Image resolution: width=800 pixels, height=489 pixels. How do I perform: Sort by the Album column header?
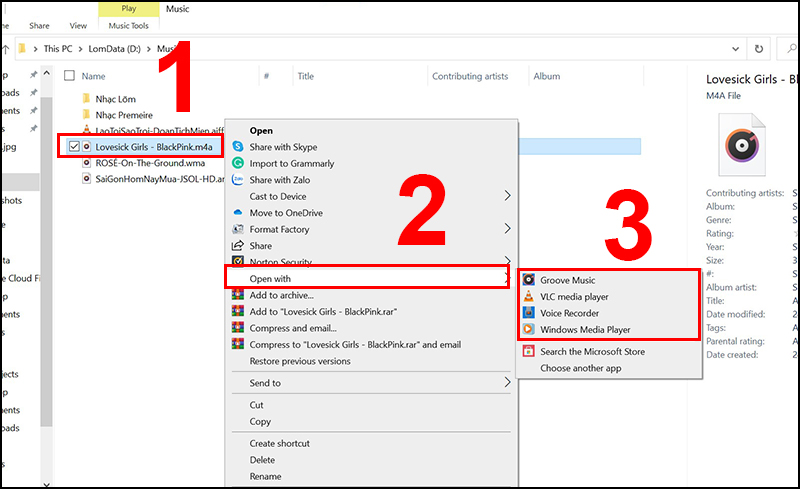(x=546, y=76)
